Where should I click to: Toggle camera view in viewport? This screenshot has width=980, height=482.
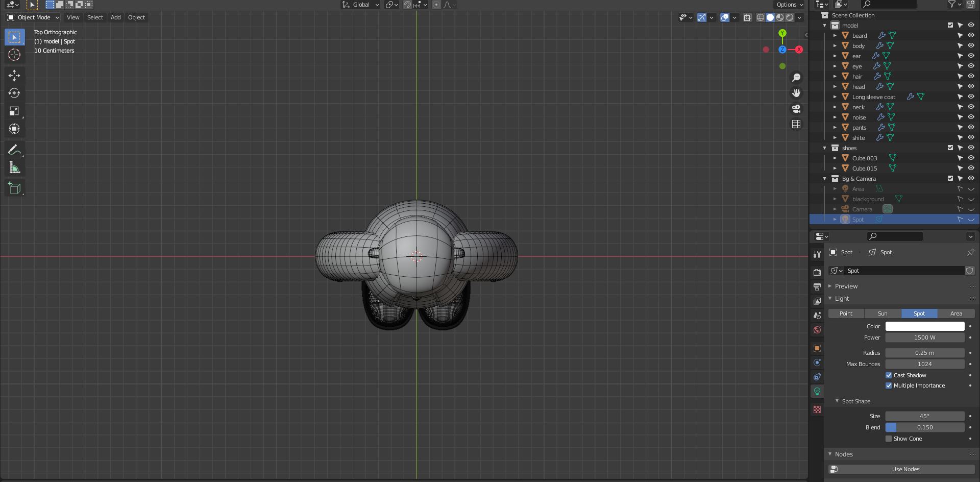coord(796,109)
